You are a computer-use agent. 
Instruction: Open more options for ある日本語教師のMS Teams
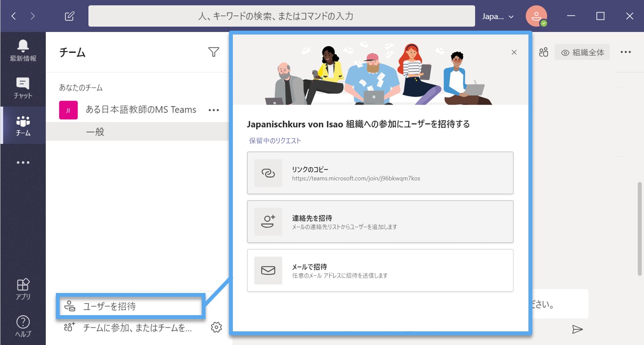coord(214,110)
